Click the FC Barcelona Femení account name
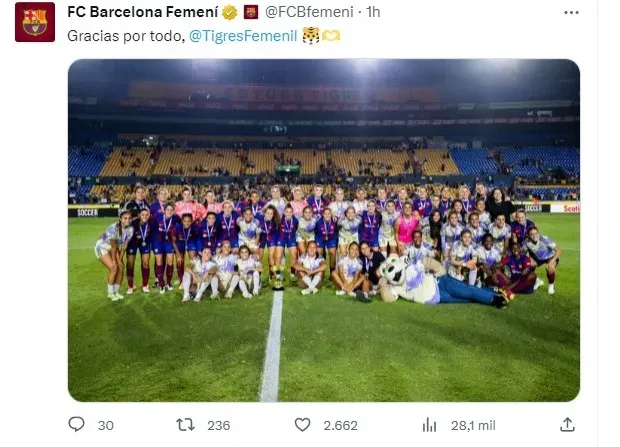The width and height of the screenshot is (620, 447). click(x=142, y=13)
